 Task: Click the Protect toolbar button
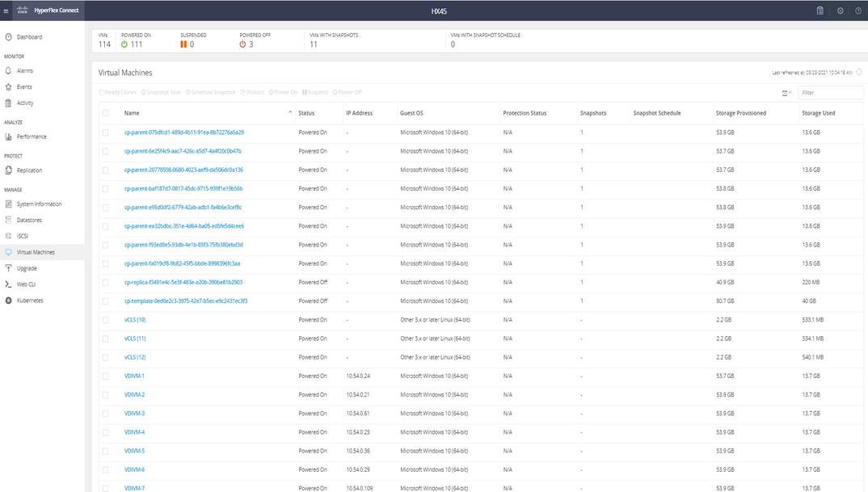[252, 92]
